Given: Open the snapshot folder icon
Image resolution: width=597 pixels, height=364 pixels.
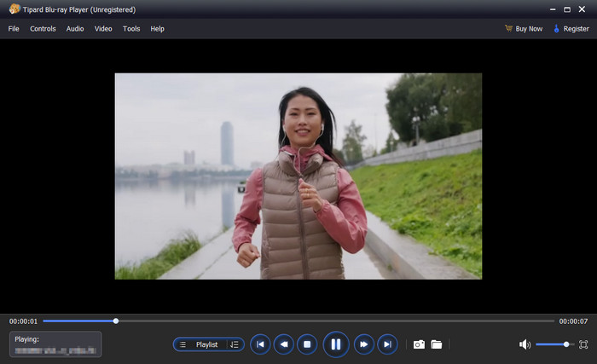Looking at the screenshot, I should [x=437, y=344].
